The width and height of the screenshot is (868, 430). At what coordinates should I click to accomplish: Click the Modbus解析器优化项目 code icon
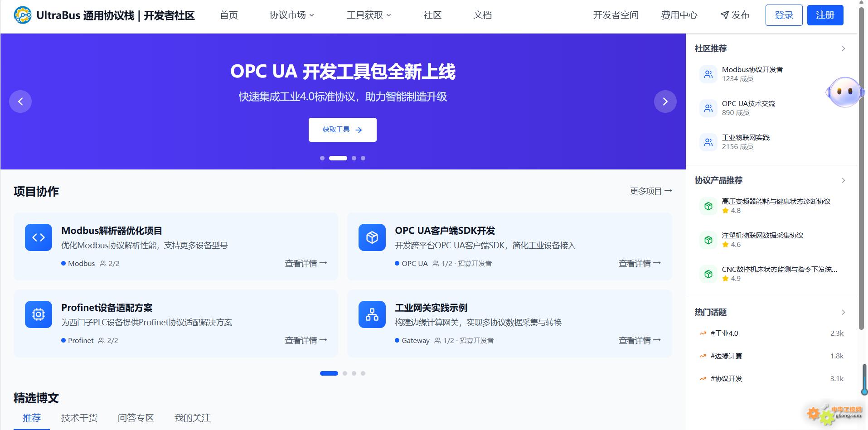coord(39,237)
